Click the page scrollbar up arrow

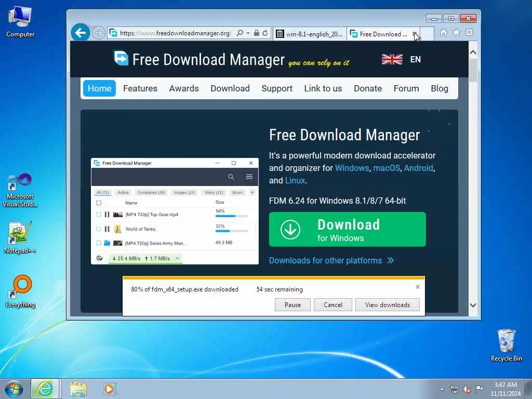point(473,52)
